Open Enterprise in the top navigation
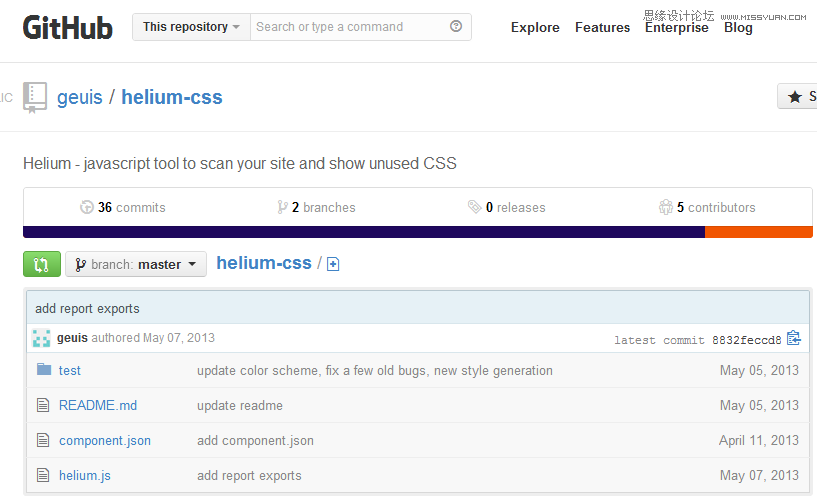817x504 pixels. coord(676,28)
